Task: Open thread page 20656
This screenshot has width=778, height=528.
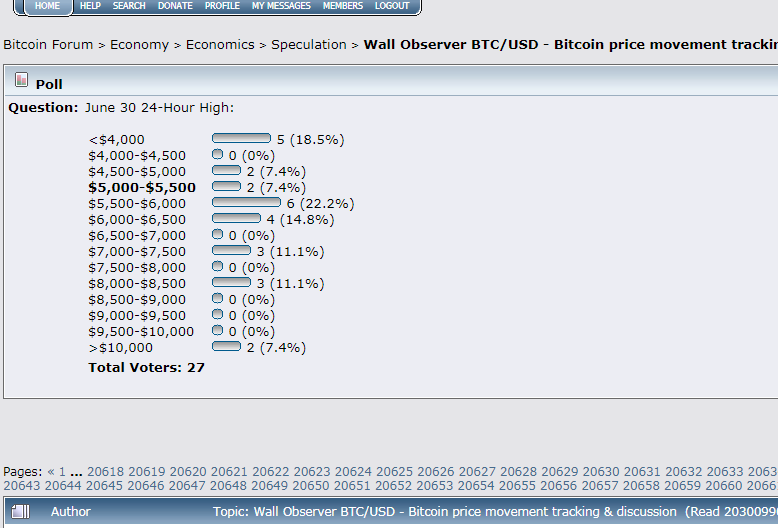Action: [x=559, y=485]
